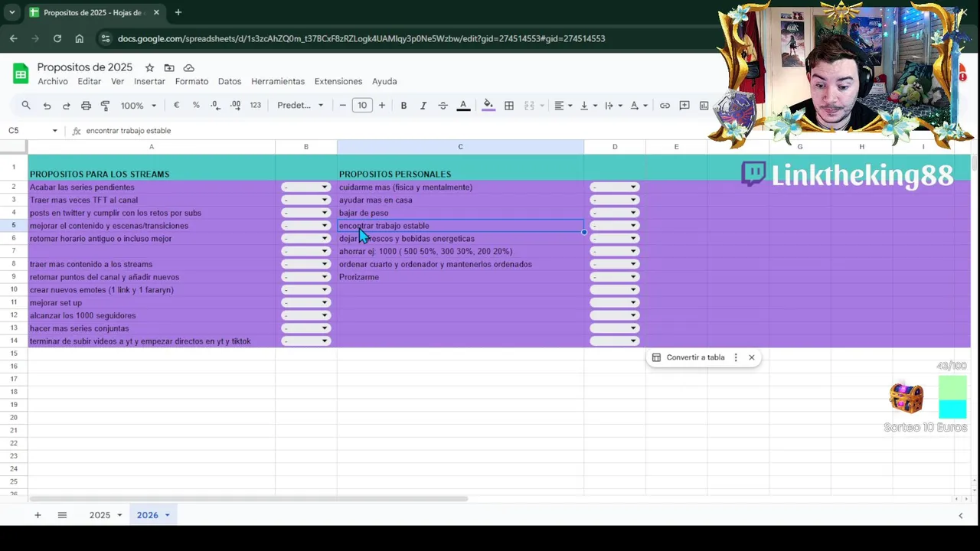Click the Convertir a tabla button

point(688,357)
